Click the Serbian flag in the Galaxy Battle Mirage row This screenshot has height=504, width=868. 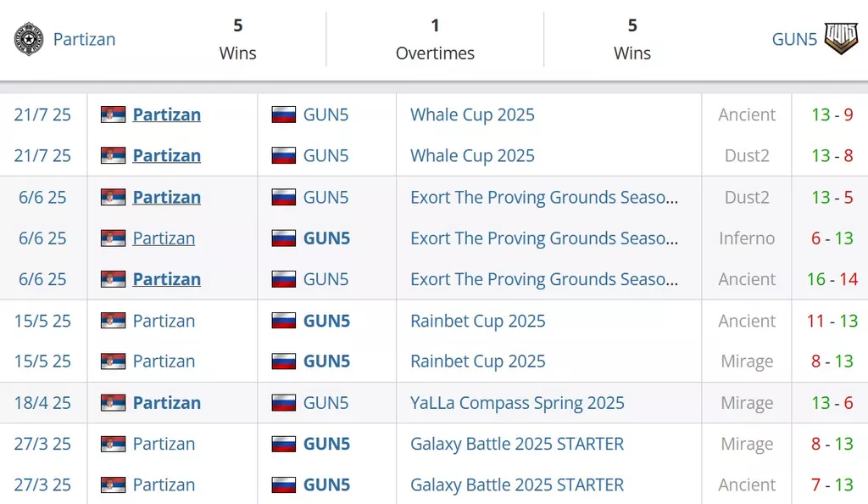tap(113, 444)
